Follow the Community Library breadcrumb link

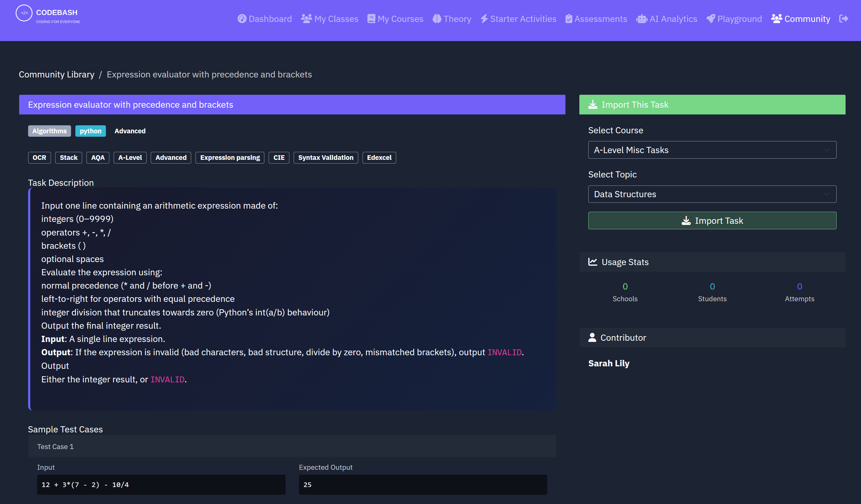(57, 74)
